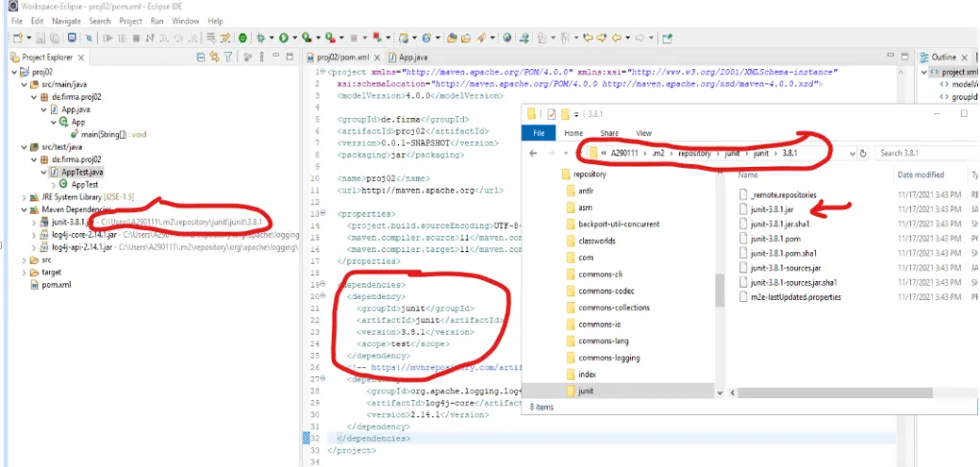This screenshot has height=467, width=980.
Task: Click the Run with Coverage toolbar icon
Action: click(x=306, y=37)
